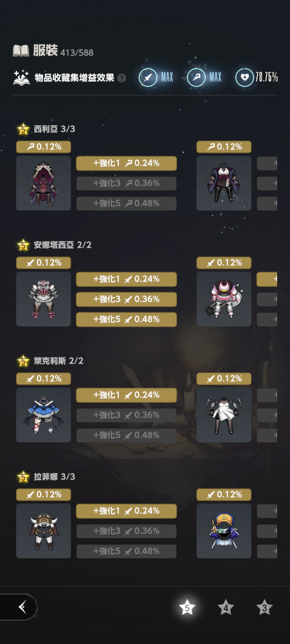The width and height of the screenshot is (290, 644).
Task: Open the collection book icon beside 服裝
Action: coord(21,50)
